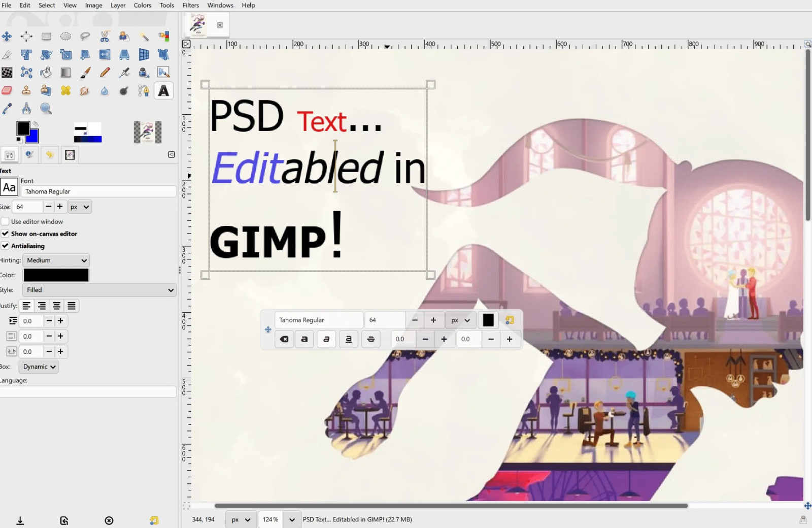This screenshot has width=812, height=528.
Task: Switch to the Undo History tab
Action: [x=49, y=155]
